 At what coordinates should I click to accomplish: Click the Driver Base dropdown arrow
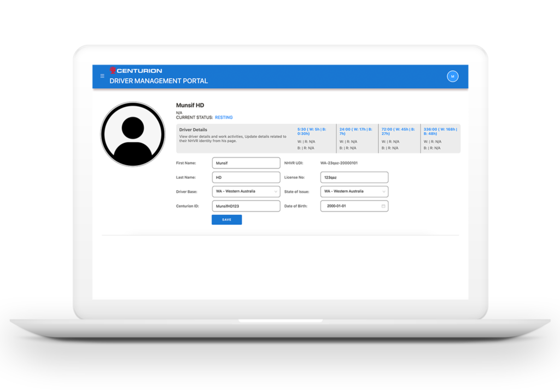276,192
